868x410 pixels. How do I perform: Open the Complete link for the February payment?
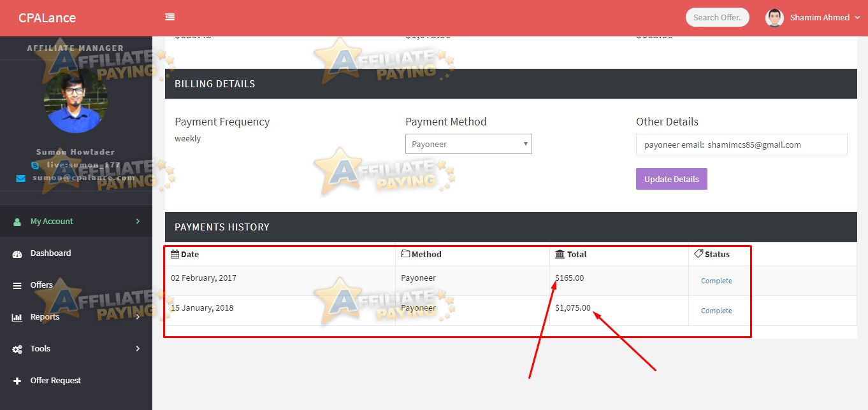716,281
